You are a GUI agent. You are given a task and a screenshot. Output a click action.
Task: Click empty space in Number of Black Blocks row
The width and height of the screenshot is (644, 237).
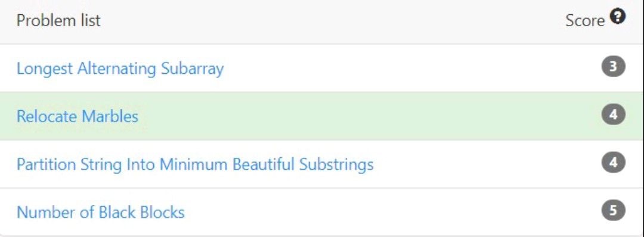pyautogui.click(x=390, y=213)
